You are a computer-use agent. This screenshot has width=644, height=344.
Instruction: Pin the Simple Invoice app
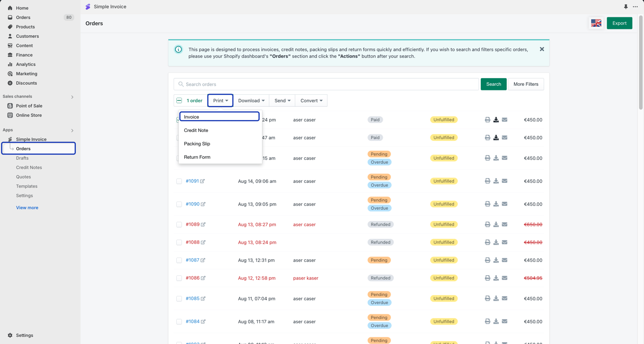click(626, 7)
